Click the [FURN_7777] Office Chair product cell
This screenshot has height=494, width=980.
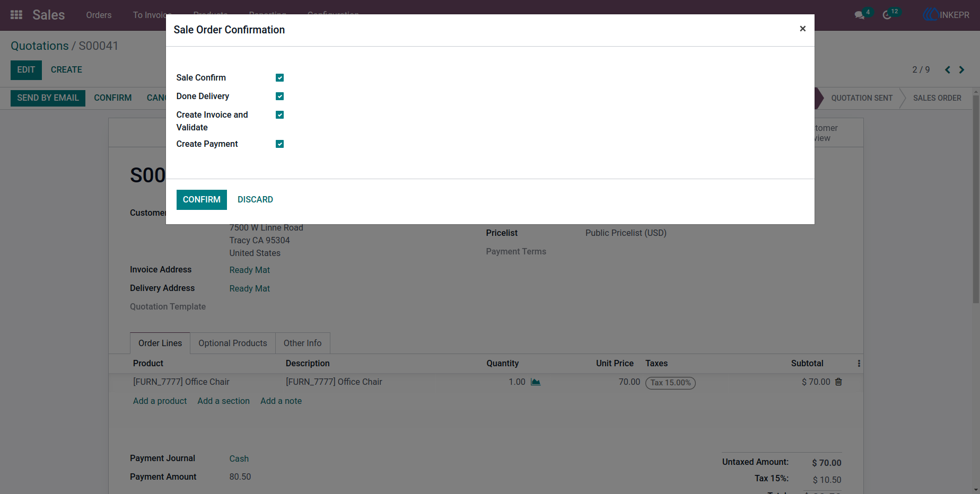(x=181, y=382)
